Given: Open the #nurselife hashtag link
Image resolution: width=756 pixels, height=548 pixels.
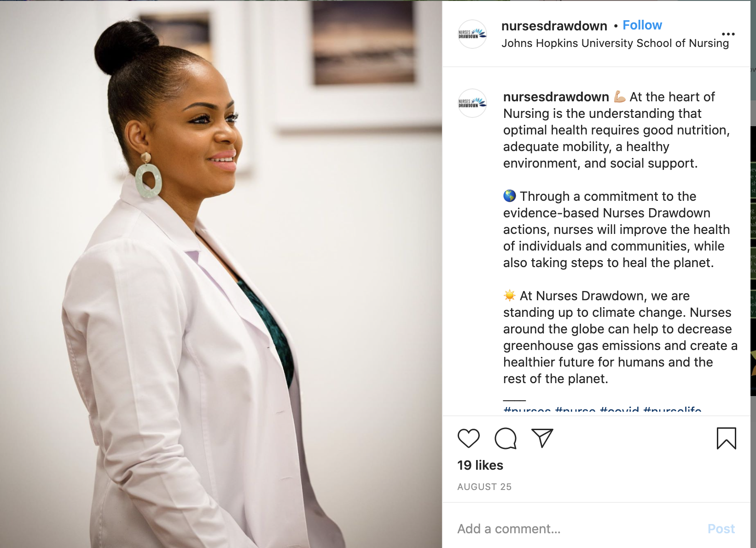Looking at the screenshot, I should click(x=672, y=410).
